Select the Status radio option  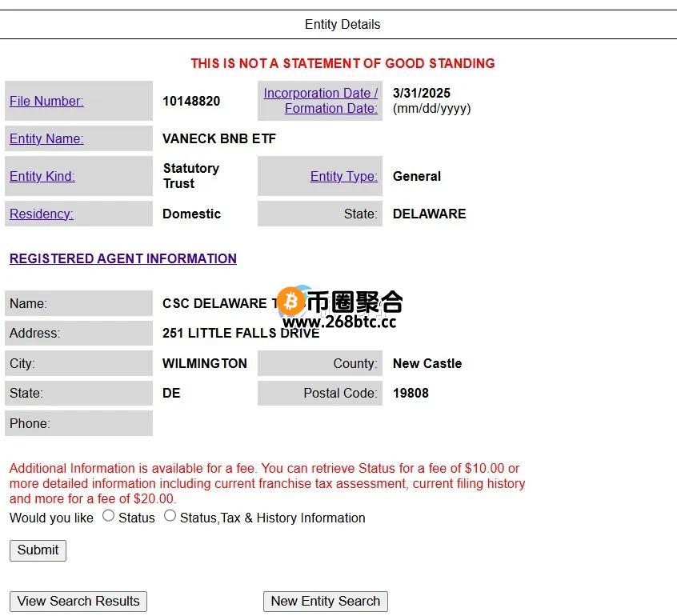pos(108,516)
